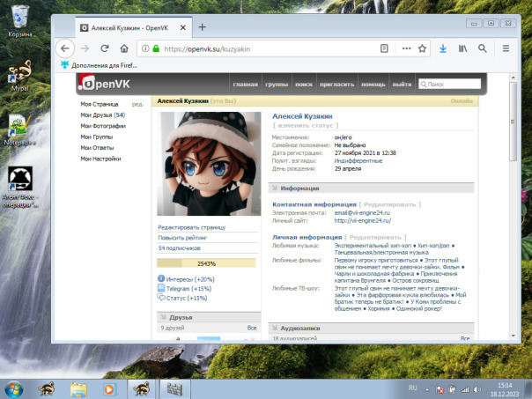Viewport: 532px width, 399px height.
Task: Open the Firefox library icon
Action: click(x=462, y=48)
